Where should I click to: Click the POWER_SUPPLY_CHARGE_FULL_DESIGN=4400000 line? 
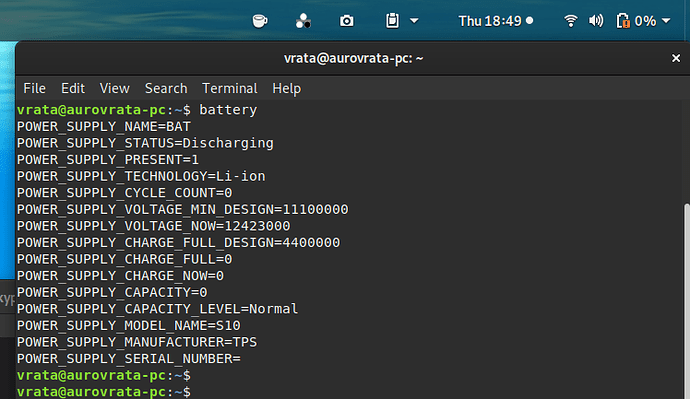tap(179, 243)
